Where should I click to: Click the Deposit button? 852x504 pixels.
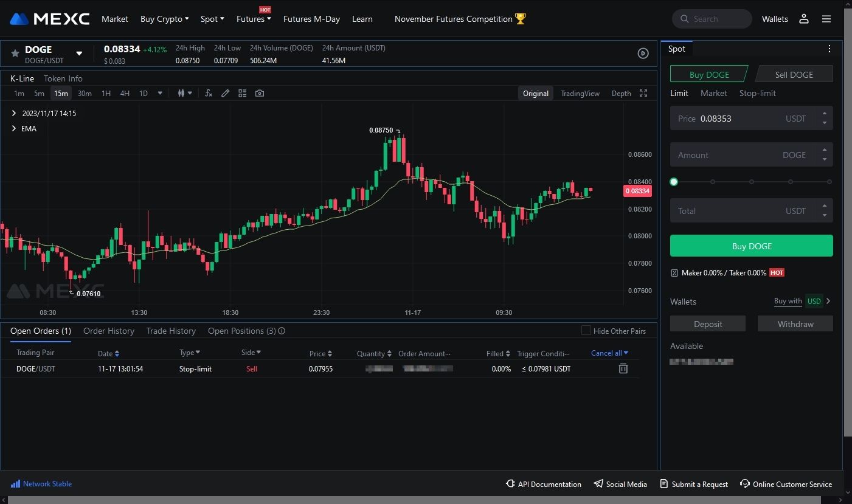tap(708, 324)
